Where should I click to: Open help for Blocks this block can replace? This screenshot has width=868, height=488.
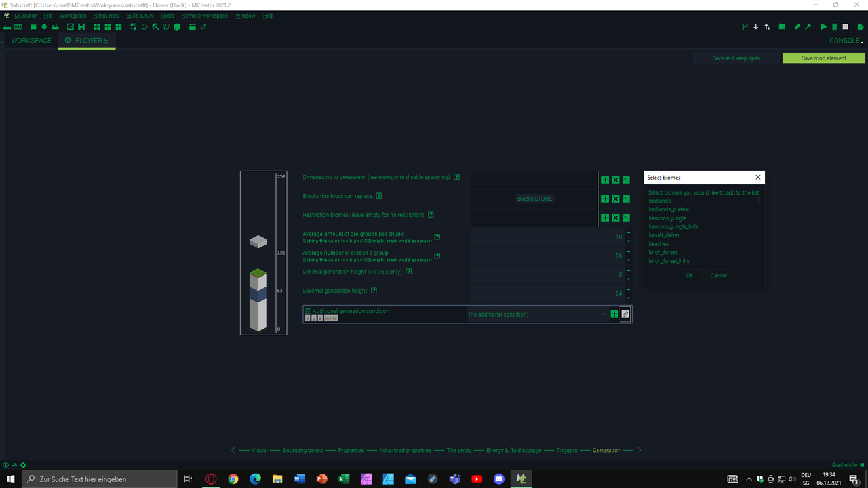coord(378,196)
